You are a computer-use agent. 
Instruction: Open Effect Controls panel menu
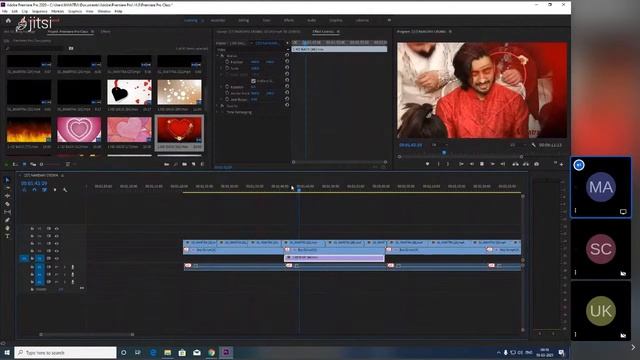pyautogui.click(x=338, y=31)
